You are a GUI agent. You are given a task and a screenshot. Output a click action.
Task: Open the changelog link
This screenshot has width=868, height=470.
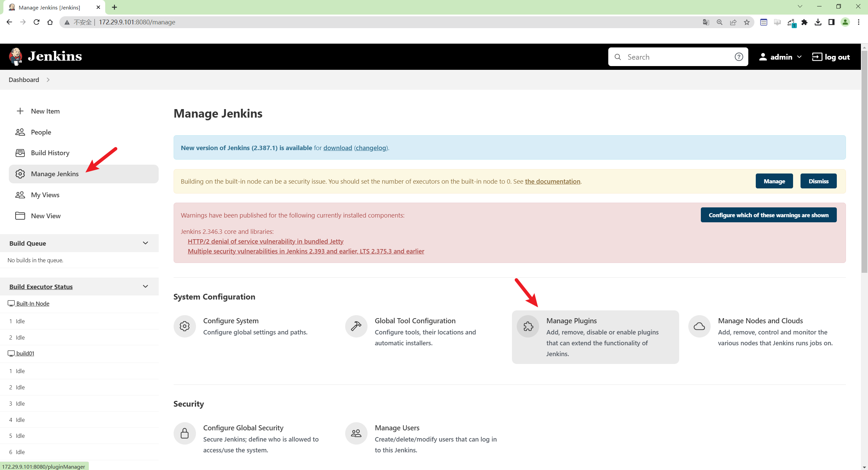tap(371, 148)
